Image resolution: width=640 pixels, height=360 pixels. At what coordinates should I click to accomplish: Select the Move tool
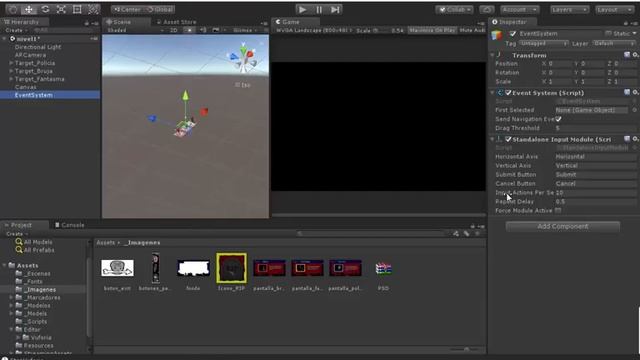[x=29, y=9]
